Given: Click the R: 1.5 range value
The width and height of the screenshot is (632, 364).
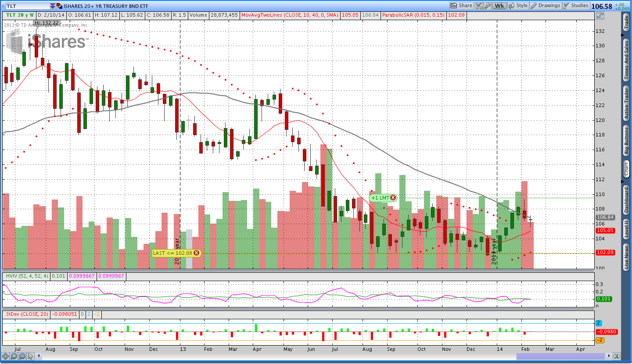Looking at the screenshot, I should [x=180, y=15].
